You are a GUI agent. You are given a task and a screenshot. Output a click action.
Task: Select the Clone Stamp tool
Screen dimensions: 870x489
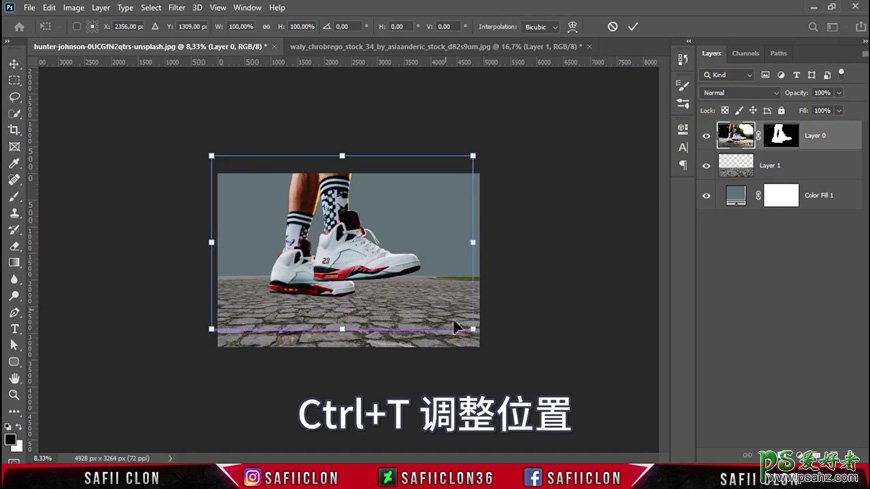(14, 213)
